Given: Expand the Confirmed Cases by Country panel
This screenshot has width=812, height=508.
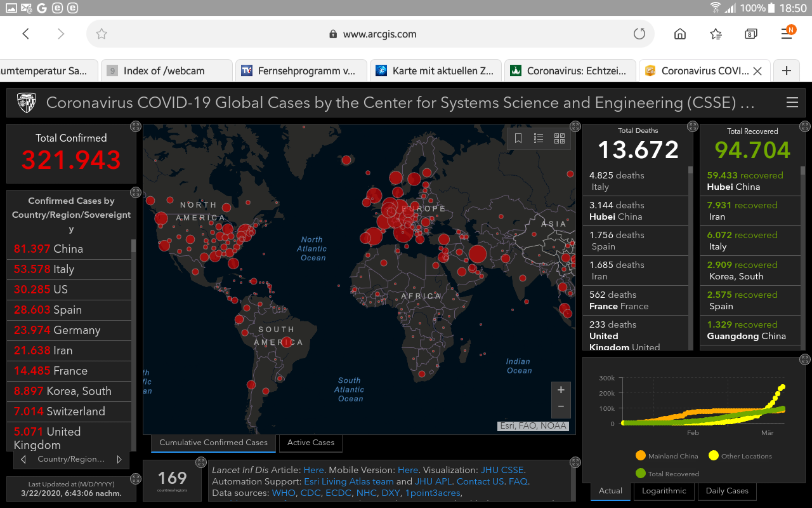Looking at the screenshot, I should [x=135, y=192].
